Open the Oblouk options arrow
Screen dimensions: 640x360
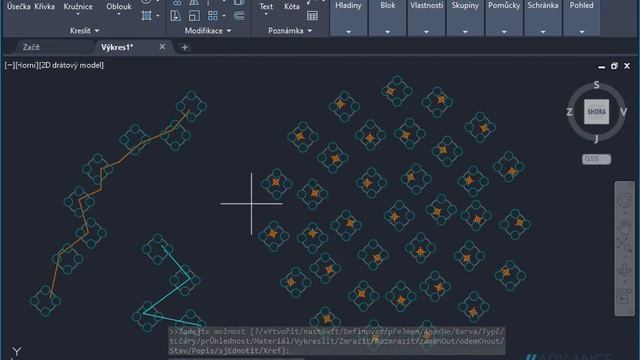119,15
